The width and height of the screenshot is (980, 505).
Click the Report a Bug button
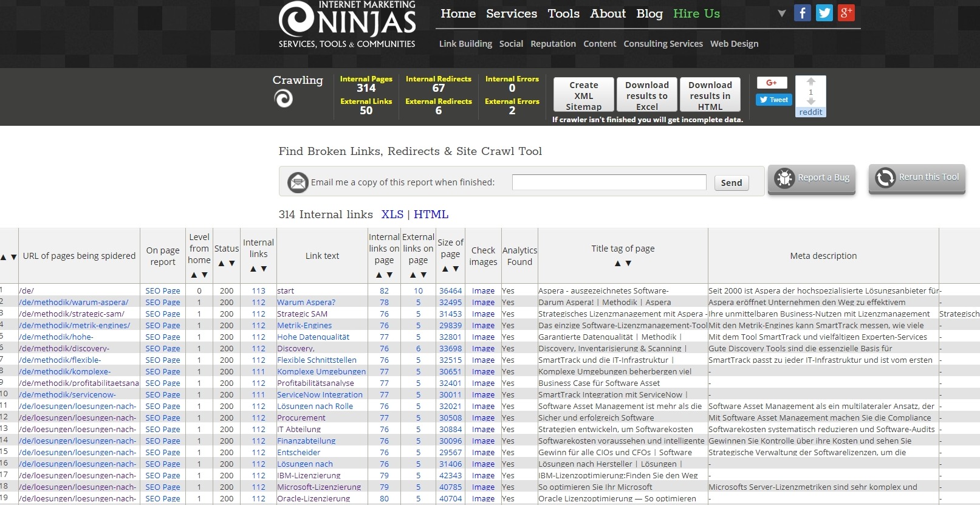coord(812,179)
